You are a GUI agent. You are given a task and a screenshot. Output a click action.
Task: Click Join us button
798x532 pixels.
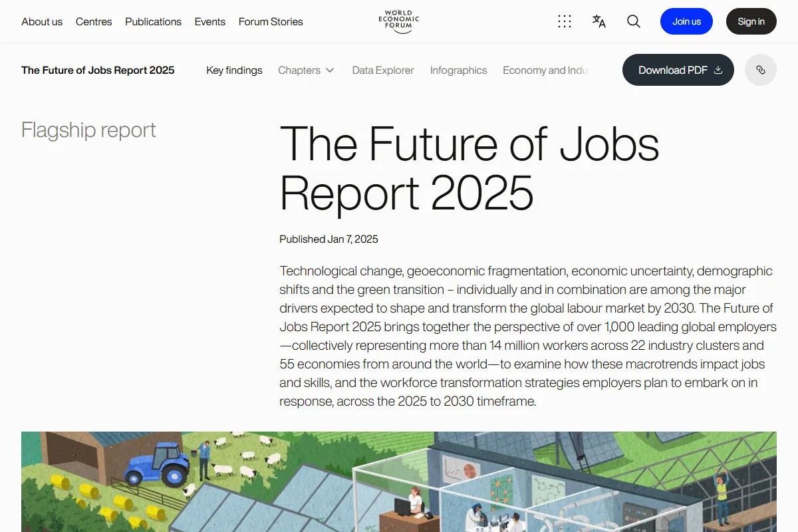(x=686, y=21)
